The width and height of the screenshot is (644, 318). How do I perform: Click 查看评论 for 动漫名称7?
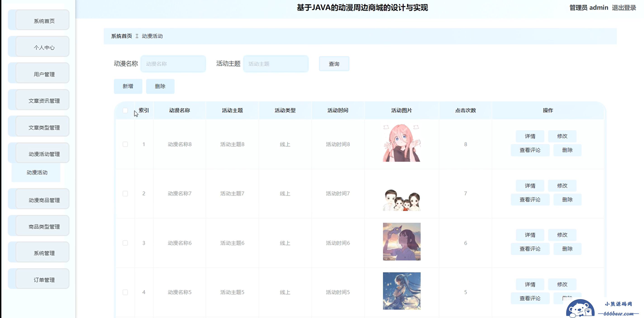point(530,200)
